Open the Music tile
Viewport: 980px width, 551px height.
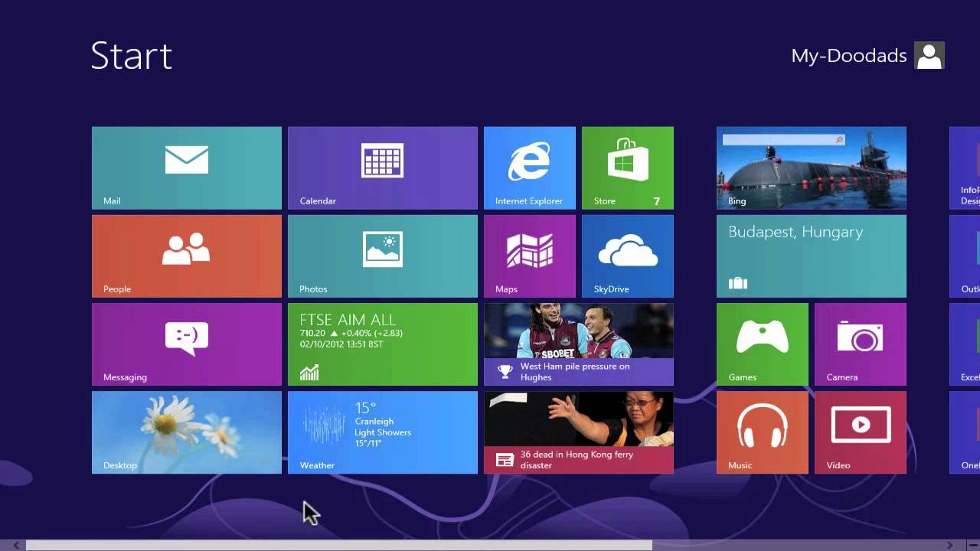click(763, 432)
